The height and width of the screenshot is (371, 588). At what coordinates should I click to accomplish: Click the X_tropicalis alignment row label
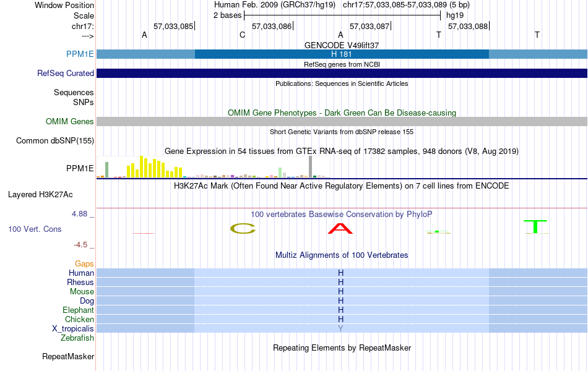coord(73,329)
